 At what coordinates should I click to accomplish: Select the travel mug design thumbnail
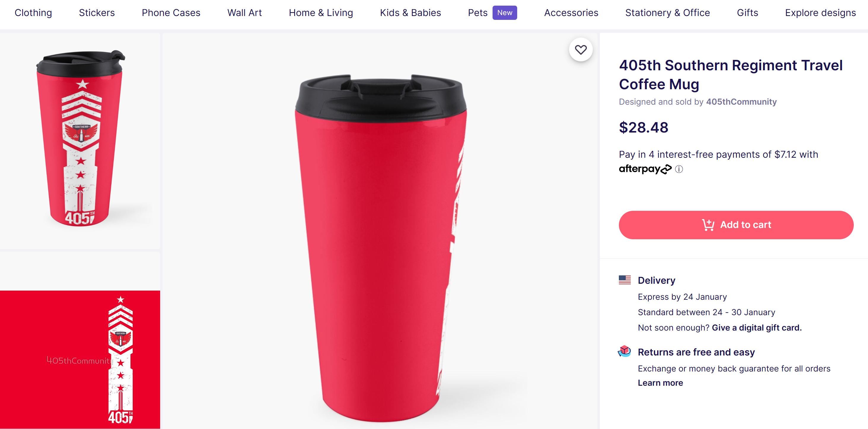click(80, 141)
